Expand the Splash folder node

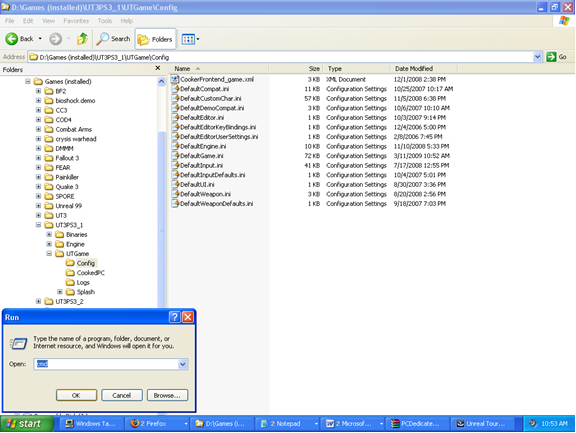point(60,292)
